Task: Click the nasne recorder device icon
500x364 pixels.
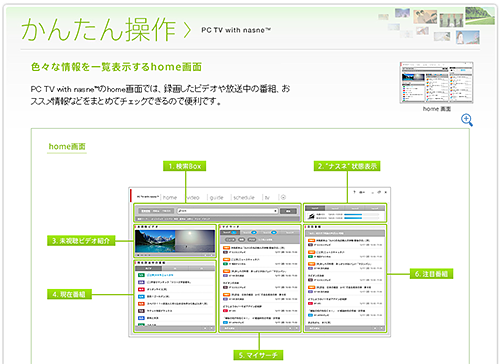Action: click(x=311, y=216)
